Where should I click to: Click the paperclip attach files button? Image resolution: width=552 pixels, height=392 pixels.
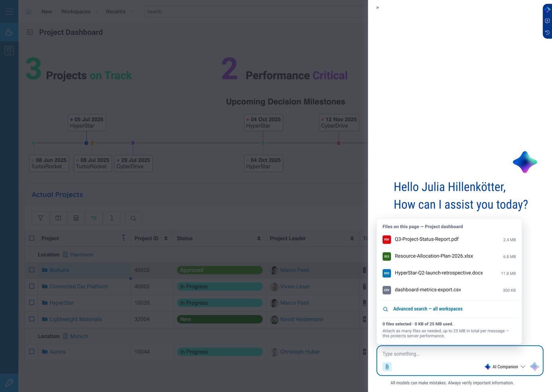point(387,366)
